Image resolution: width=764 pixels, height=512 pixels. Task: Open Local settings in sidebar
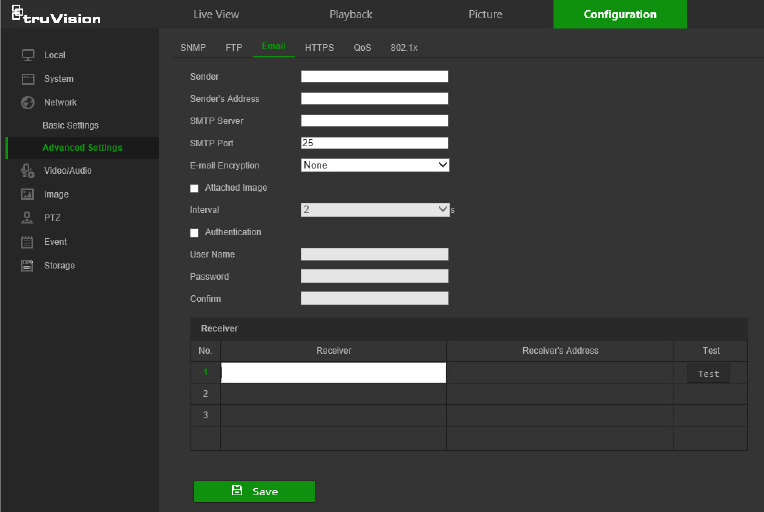(55, 55)
